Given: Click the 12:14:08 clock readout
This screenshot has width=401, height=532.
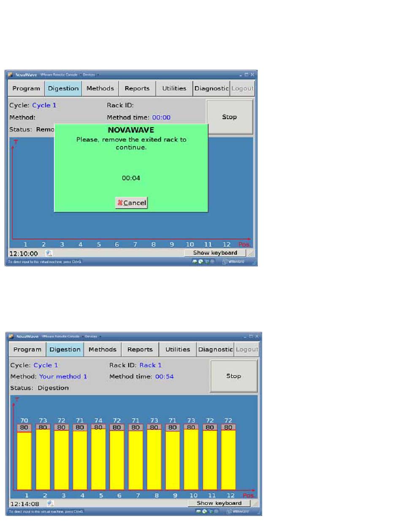Looking at the screenshot, I should (25, 504).
